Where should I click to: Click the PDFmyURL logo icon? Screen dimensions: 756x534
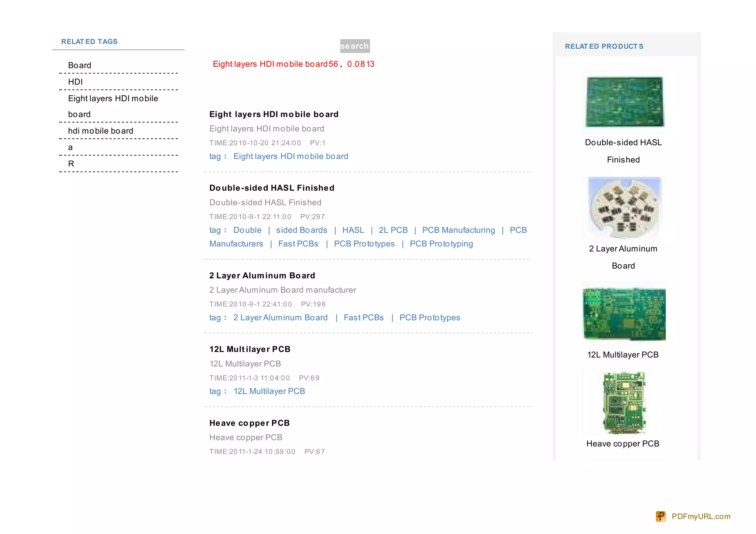pos(660,516)
